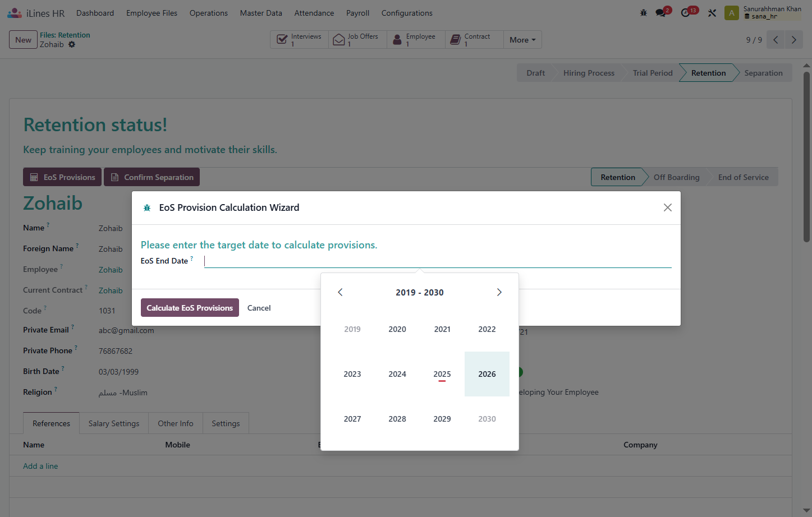The width and height of the screenshot is (812, 517).
Task: Open the Employee stat button
Action: (416, 40)
